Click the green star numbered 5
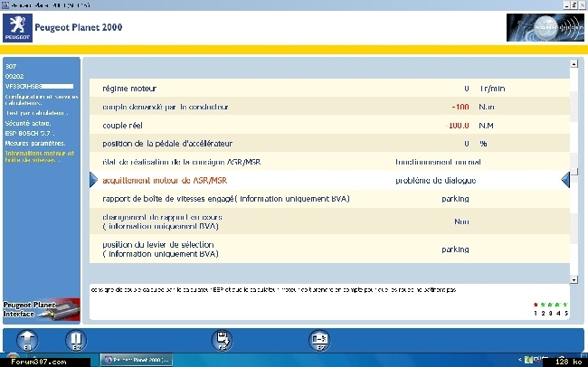This screenshot has height=367, width=588. point(565,305)
